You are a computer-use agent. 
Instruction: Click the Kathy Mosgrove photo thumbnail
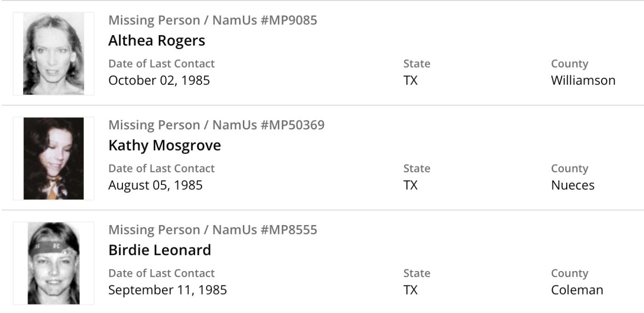point(53,158)
